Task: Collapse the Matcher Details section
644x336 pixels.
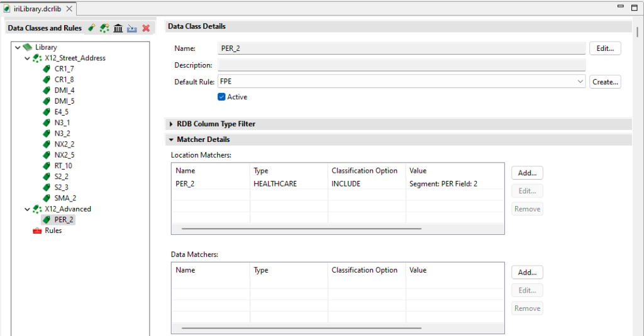Action: click(x=171, y=139)
